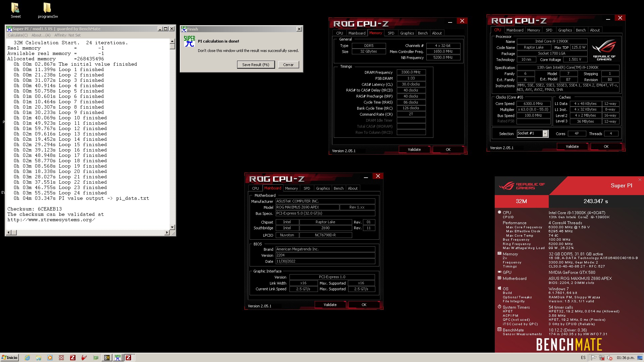The width and height of the screenshot is (644, 362).
Task: Open Graphics tab in Memory CPU-Z window
Action: pos(407,33)
